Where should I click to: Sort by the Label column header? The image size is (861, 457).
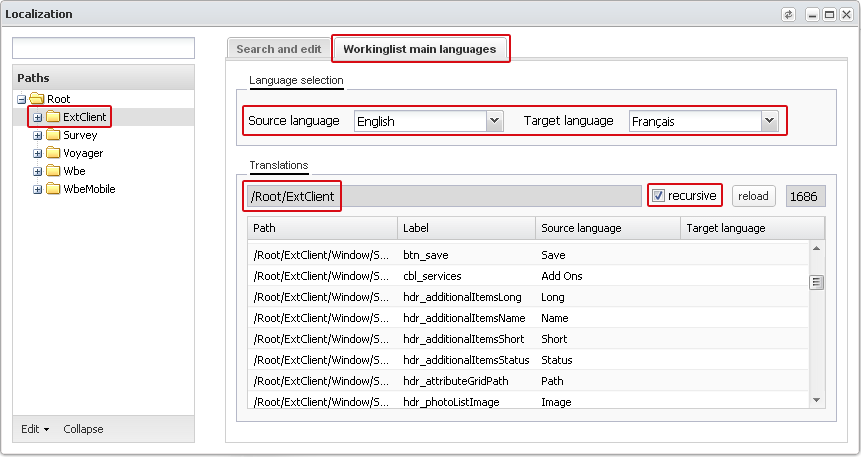coord(467,228)
